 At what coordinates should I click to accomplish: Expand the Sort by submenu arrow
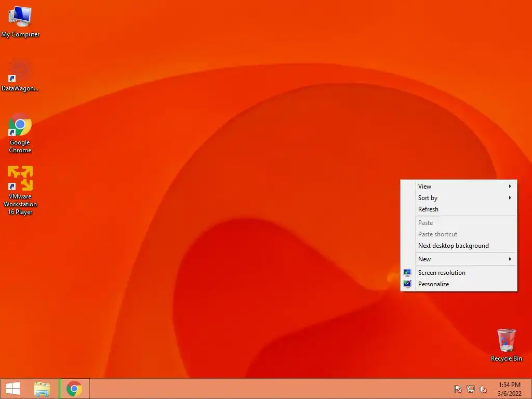510,198
